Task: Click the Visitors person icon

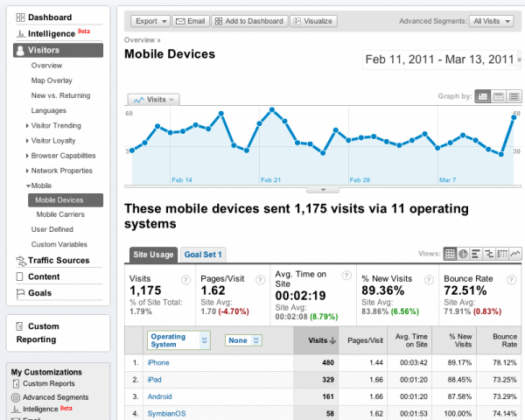Action: coord(20,50)
